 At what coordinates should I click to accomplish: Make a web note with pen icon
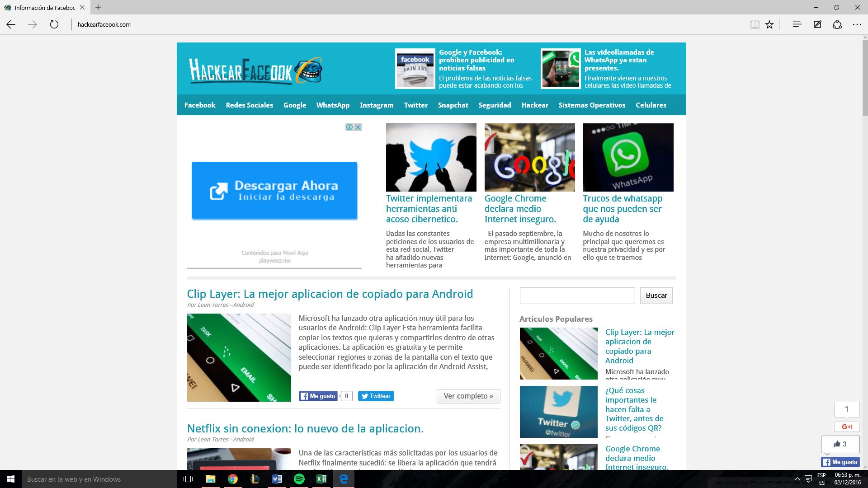[x=817, y=24]
